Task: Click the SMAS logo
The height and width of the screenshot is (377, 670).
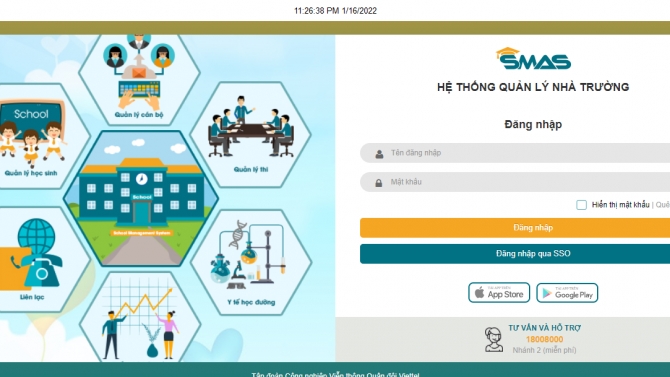Action: pos(533,59)
